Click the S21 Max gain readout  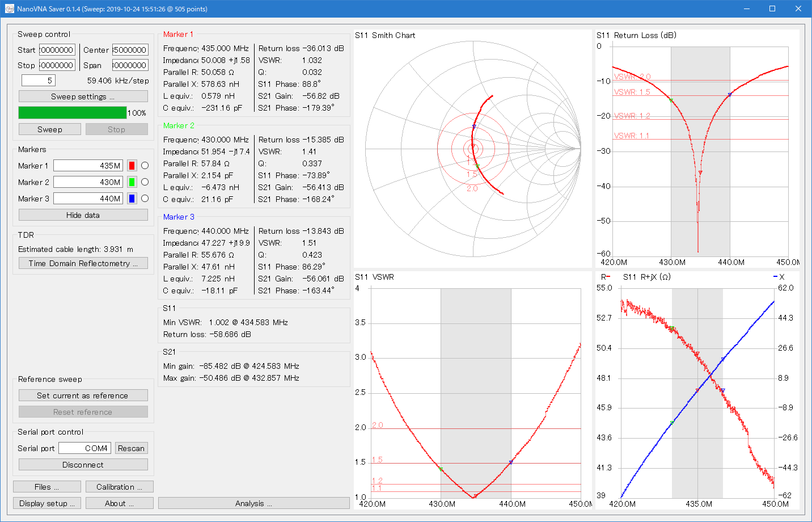[x=231, y=378]
